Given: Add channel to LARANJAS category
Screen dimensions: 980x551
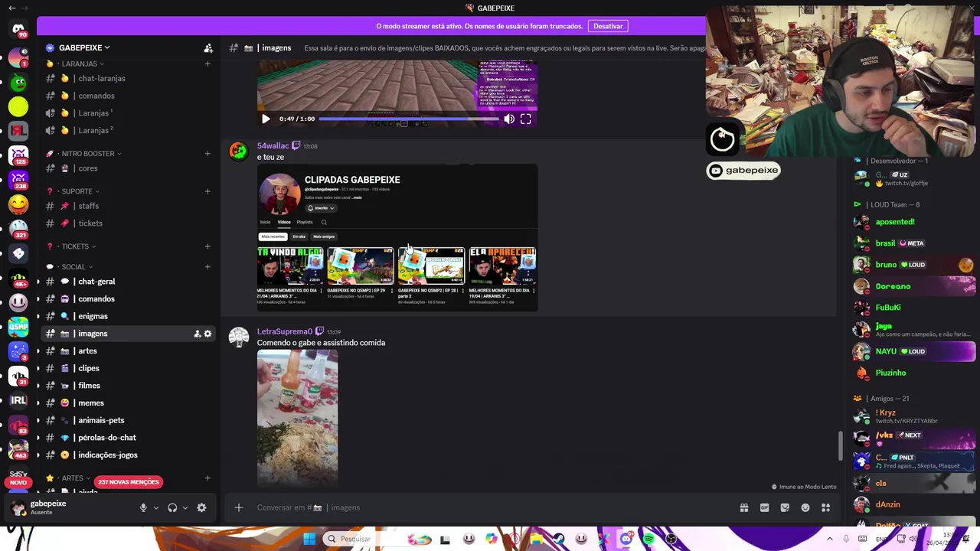Looking at the screenshot, I should tap(207, 64).
